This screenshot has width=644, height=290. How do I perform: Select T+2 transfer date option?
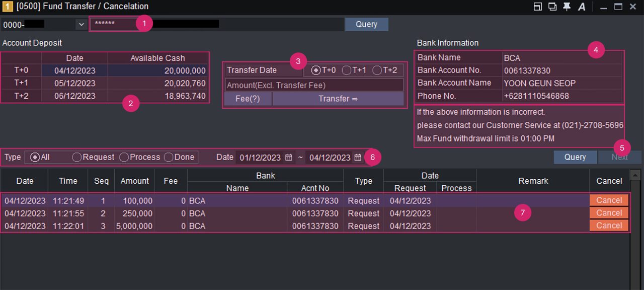[x=377, y=70]
